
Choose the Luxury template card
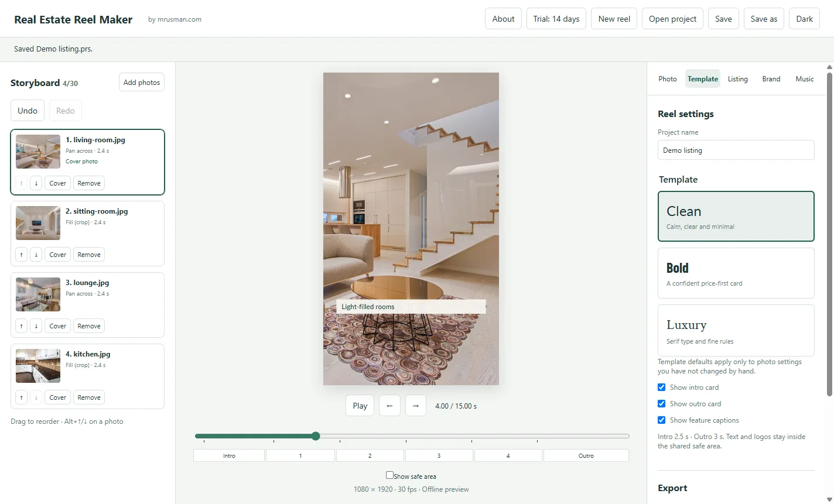(x=736, y=330)
